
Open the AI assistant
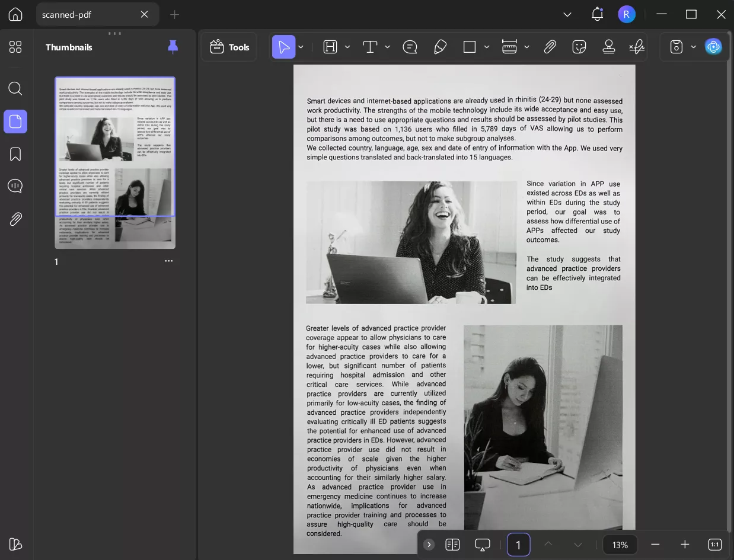[x=713, y=46]
